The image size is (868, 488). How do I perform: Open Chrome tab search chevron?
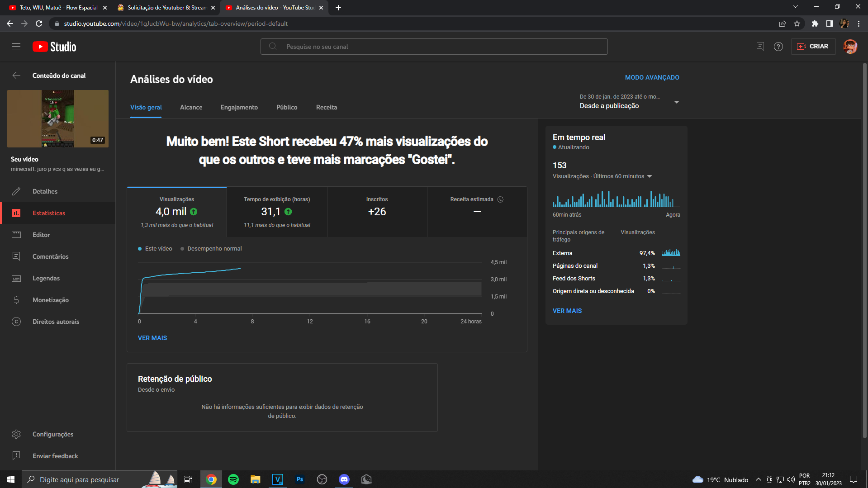tap(796, 7)
